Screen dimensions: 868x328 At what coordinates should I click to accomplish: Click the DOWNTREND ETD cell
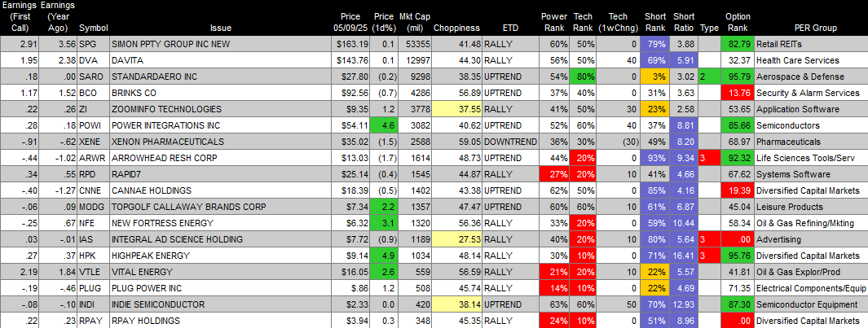510,142
